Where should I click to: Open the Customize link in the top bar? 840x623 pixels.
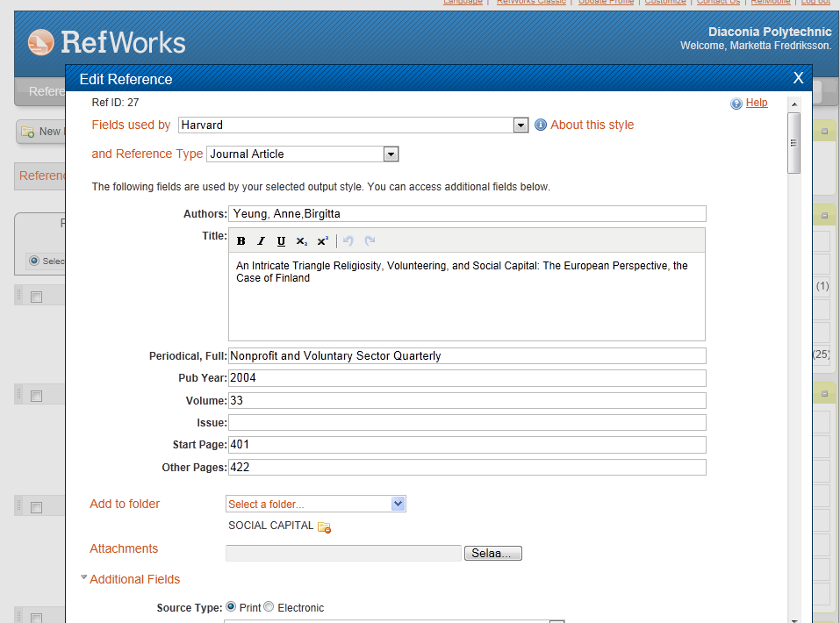tap(664, 2)
